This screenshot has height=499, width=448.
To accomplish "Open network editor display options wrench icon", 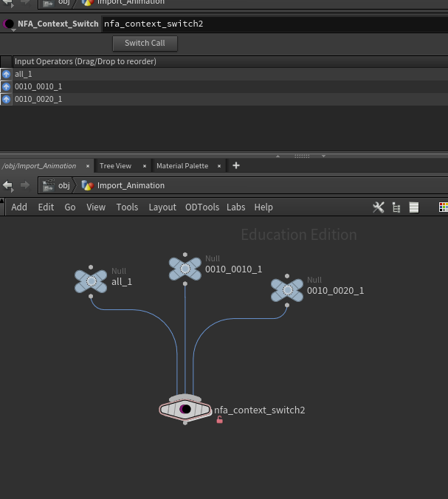I will click(x=379, y=207).
